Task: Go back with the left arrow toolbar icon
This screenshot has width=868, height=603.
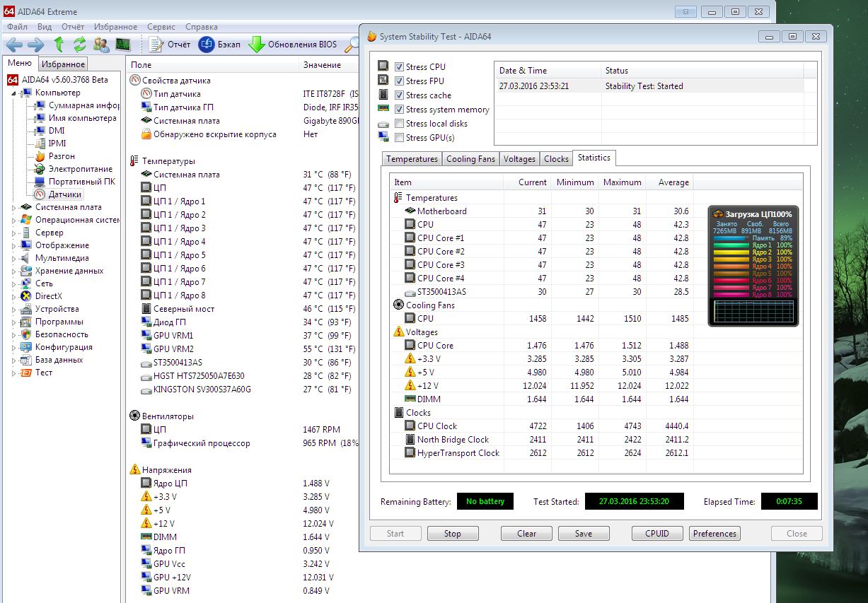Action: (14, 45)
